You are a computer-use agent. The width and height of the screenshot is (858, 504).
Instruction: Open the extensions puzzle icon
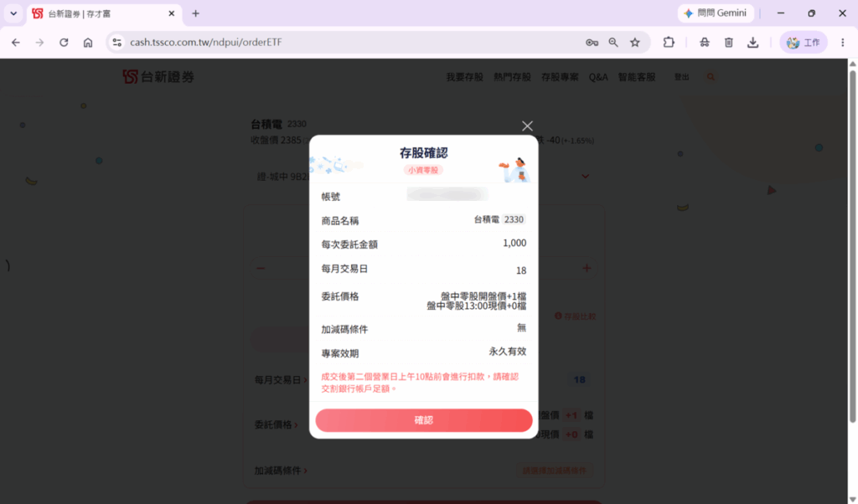(x=669, y=42)
